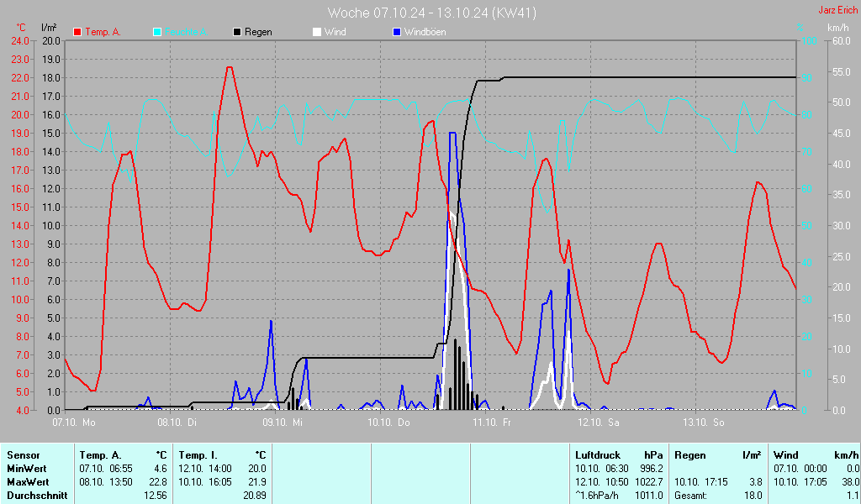Select the 13.10. So date marker
This screenshot has height=504, width=861.
[703, 422]
